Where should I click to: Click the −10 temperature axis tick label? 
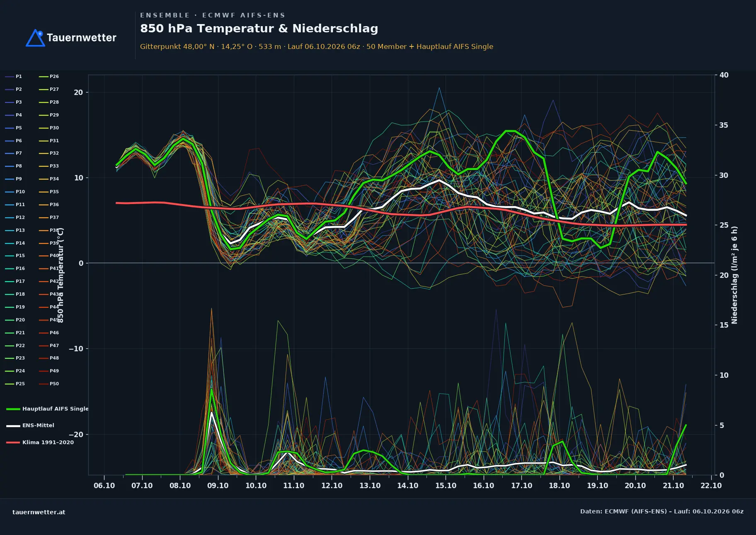(x=76, y=349)
